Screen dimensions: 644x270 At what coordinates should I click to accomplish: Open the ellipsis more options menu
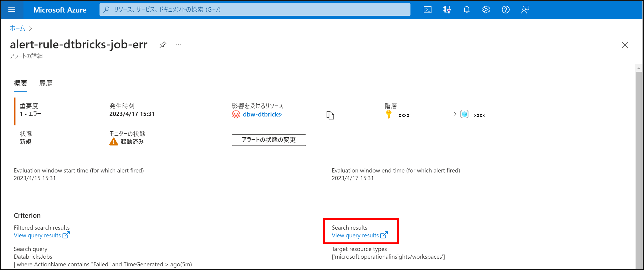point(178,45)
